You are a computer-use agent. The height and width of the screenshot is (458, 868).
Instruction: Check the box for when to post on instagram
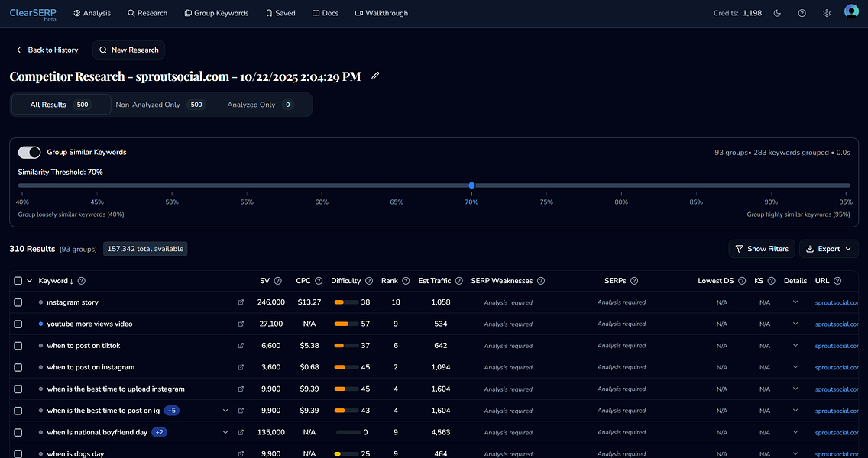18,367
